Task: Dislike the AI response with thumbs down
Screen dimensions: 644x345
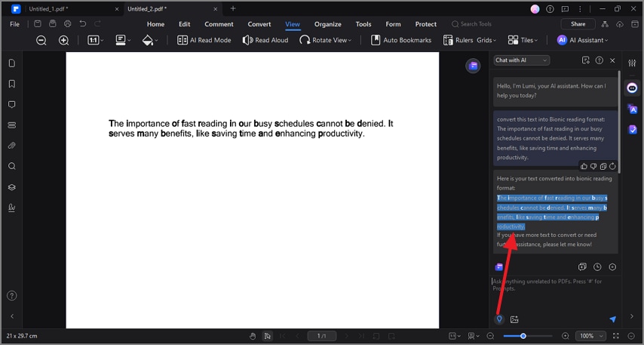Action: (x=593, y=166)
